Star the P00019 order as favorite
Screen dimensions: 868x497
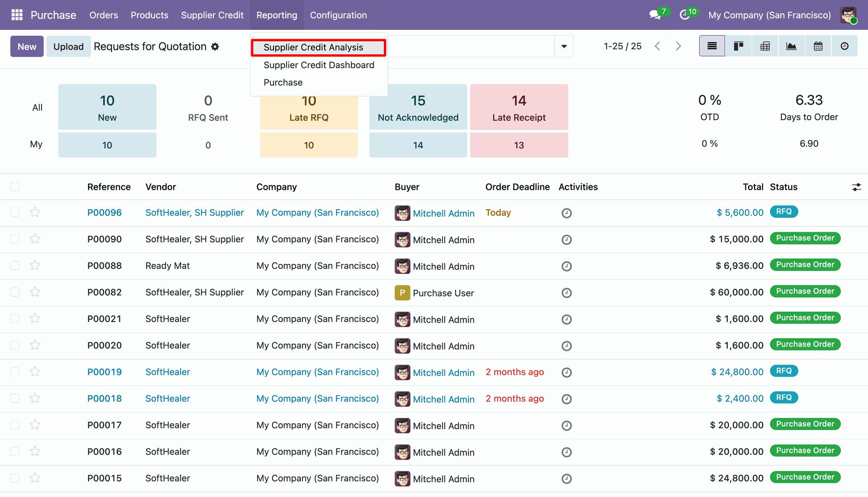(35, 371)
